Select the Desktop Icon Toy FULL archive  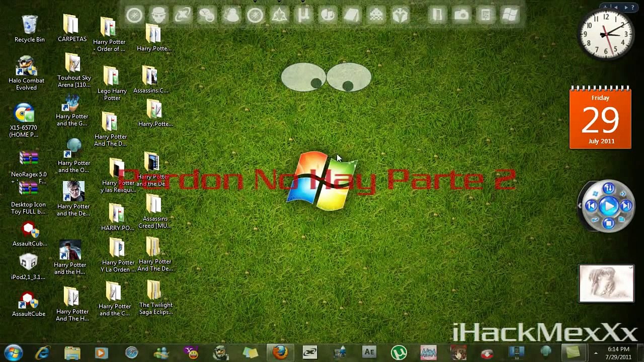tap(28, 198)
